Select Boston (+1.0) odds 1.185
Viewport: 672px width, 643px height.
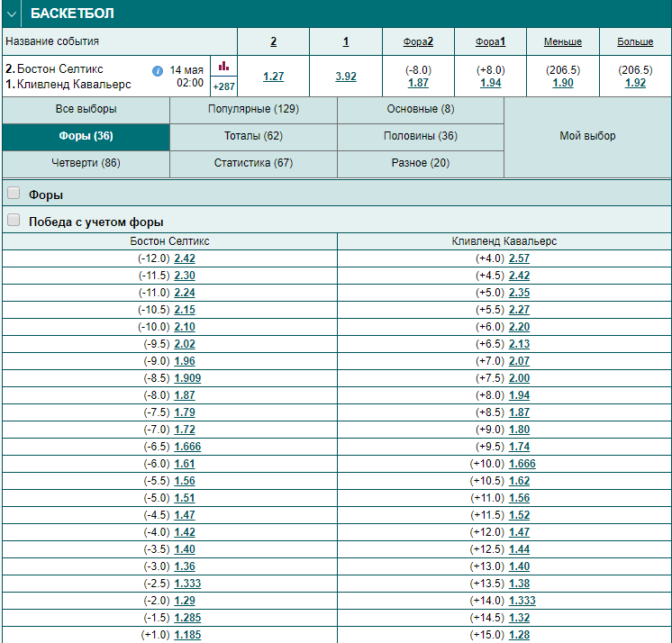click(187, 635)
